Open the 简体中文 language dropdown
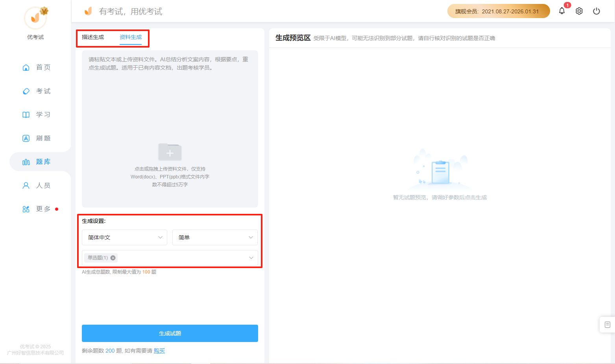615x364 pixels. [x=124, y=237]
